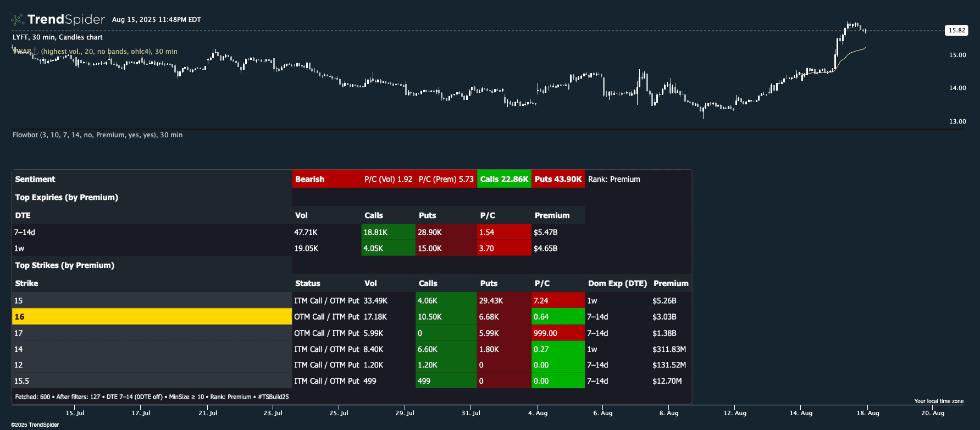Viewport: 980px width, 430px height.
Task: Click the $5.47B premium value
Action: 545,232
